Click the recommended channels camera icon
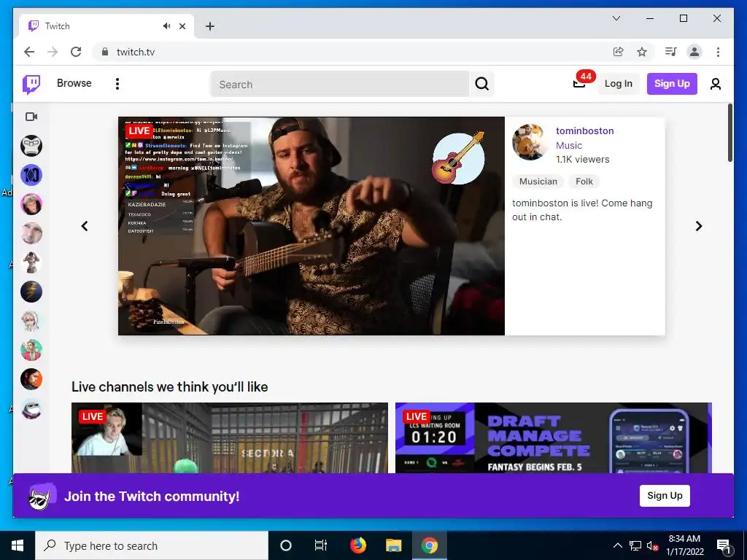Image resolution: width=747 pixels, height=560 pixels. point(31,117)
